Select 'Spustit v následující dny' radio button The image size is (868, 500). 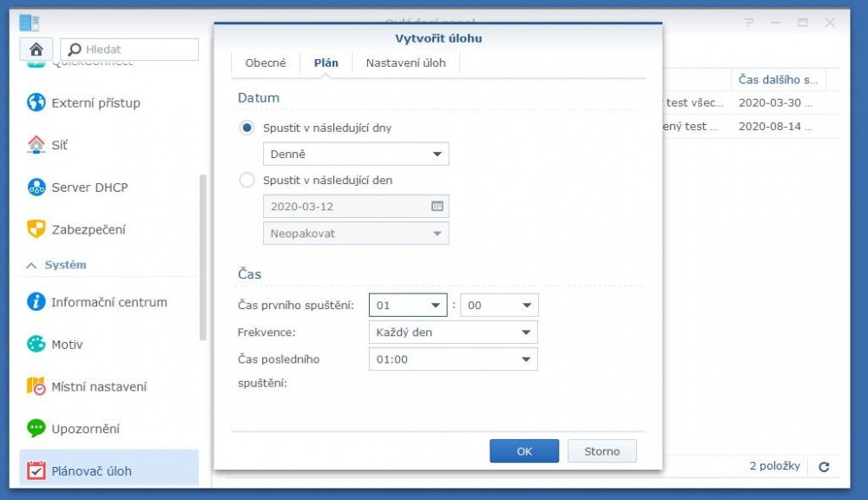coord(247,128)
